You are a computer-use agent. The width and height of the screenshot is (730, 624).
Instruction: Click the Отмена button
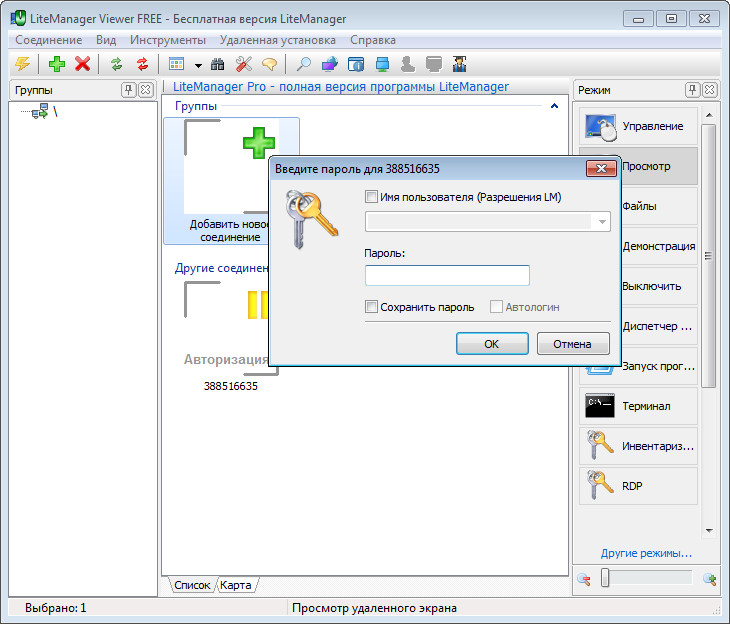pyautogui.click(x=573, y=344)
